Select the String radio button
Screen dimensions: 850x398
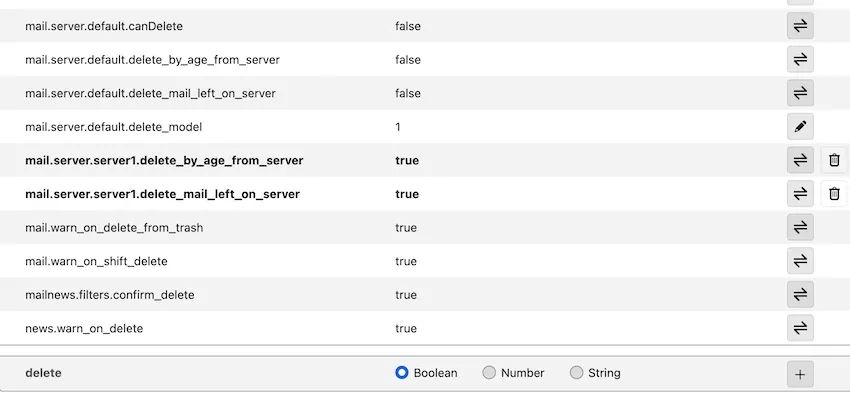(x=576, y=373)
